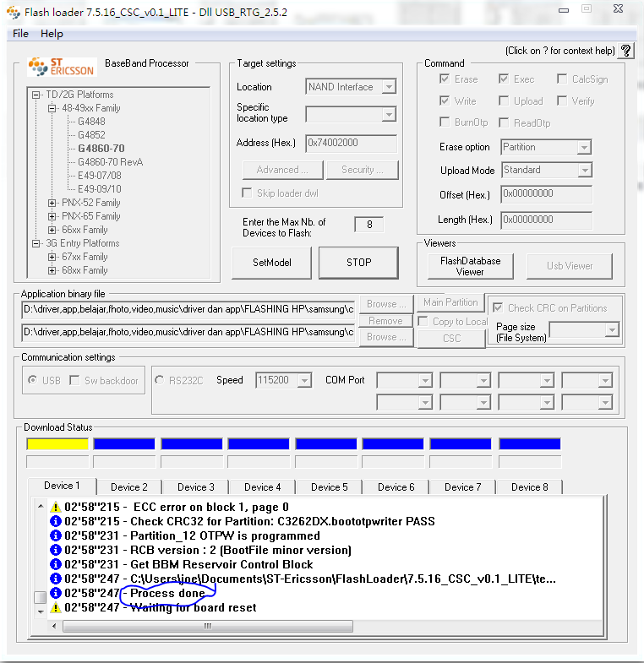Click info icon beside Check CRC32 log entry

click(x=56, y=521)
